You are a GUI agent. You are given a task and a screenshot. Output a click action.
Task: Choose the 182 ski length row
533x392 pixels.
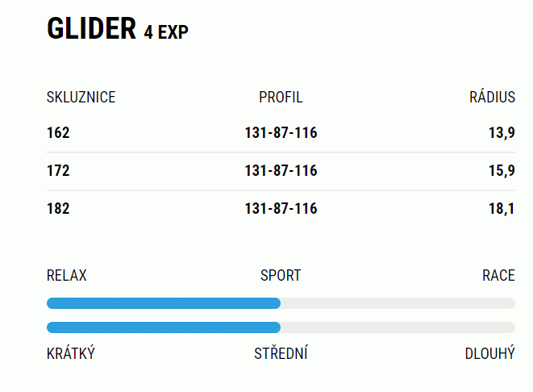coord(281,208)
